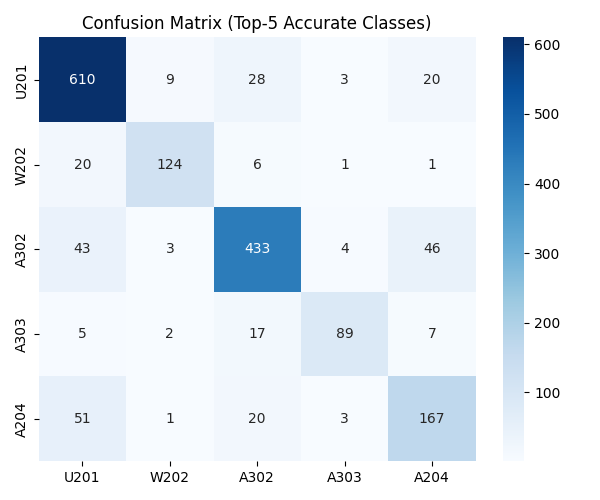600x500 pixels.
Task: Select the 300 tick label on colorbar
Action: tap(546, 254)
